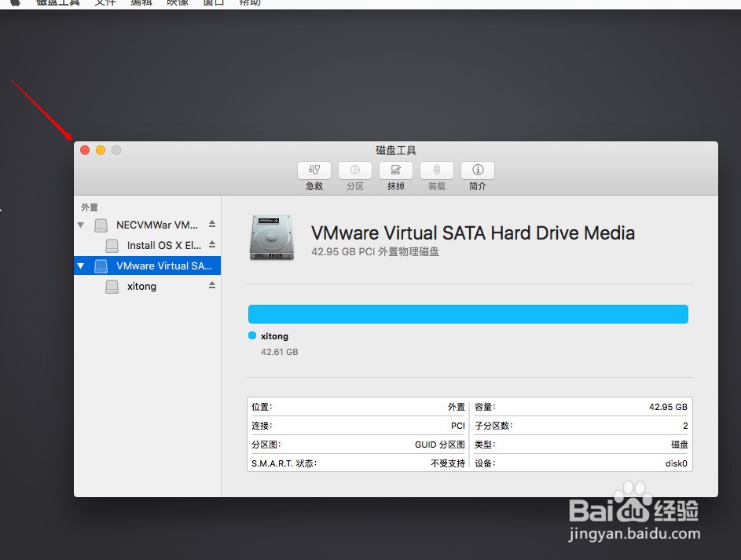Click the xitong volume icon in sidebar
Screen dimensions: 741x560
[111, 286]
